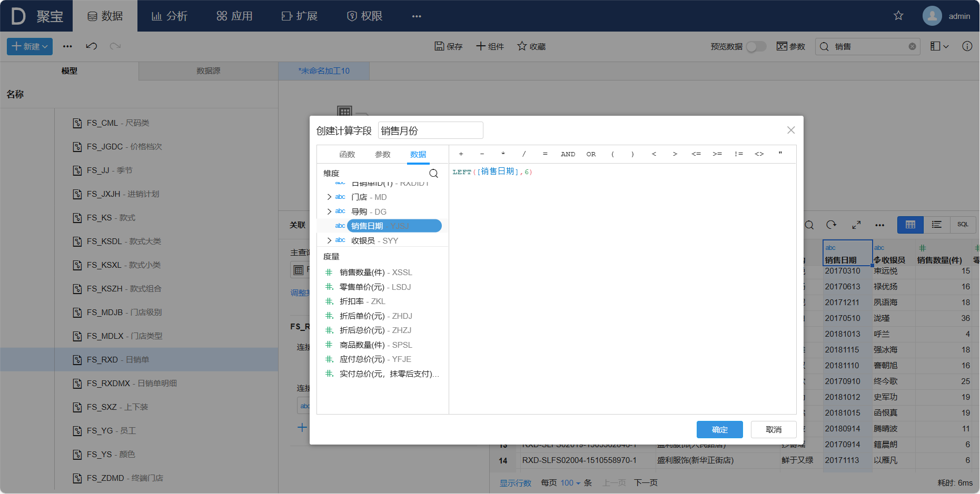
Task: Open the 参数 toolbar button
Action: (x=791, y=46)
